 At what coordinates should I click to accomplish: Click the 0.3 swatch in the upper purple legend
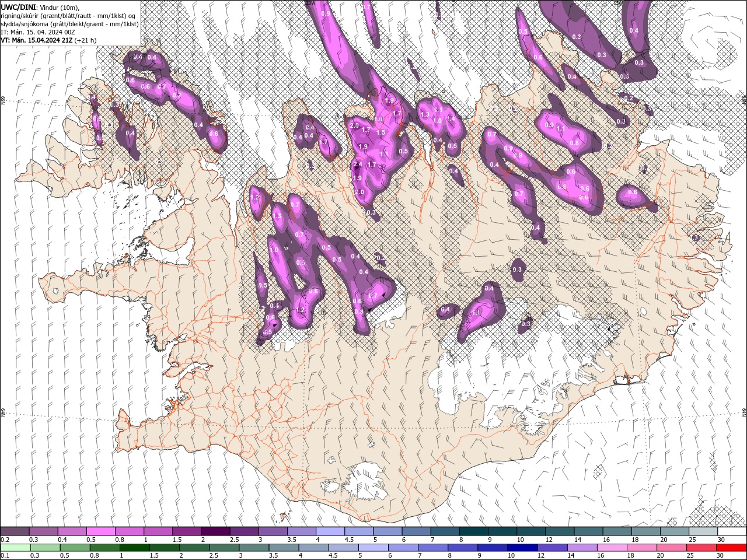[x=43, y=531]
